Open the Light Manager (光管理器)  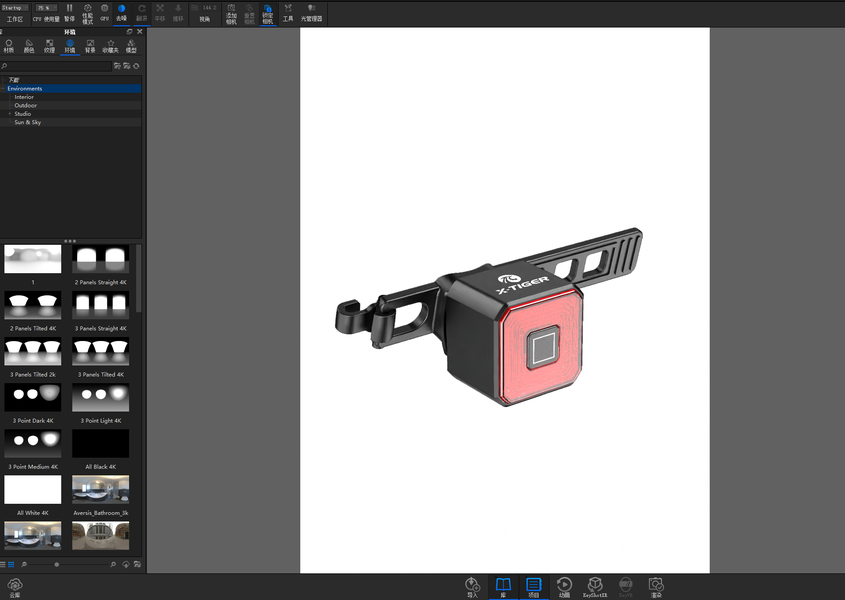click(311, 13)
